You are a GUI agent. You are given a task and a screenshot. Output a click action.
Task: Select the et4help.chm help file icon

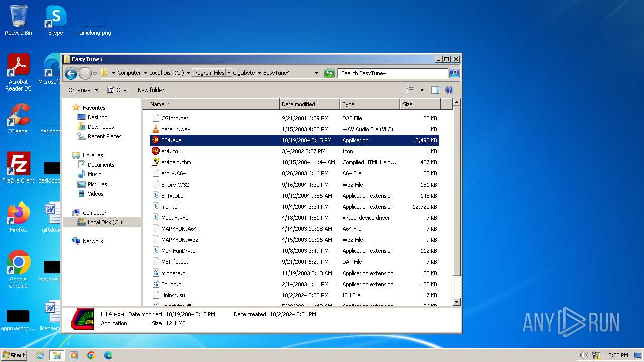[155, 162]
